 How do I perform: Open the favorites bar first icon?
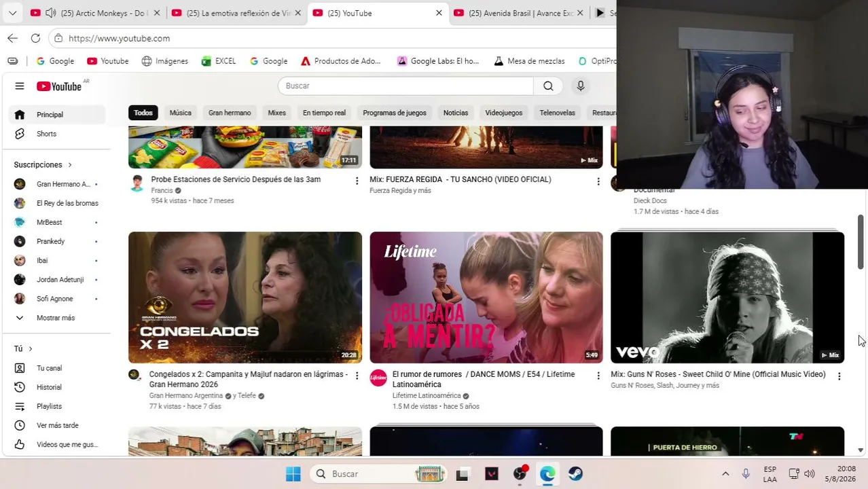pos(13,61)
